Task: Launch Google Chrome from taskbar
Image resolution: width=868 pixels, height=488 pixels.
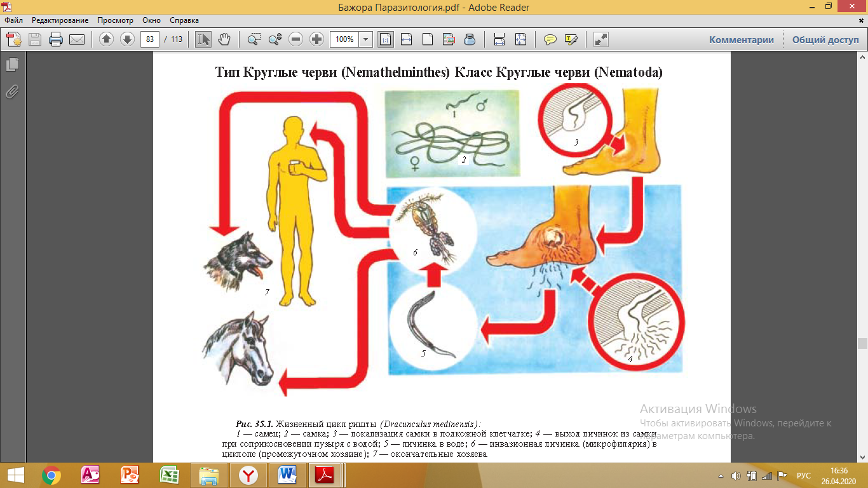Action: [51, 475]
